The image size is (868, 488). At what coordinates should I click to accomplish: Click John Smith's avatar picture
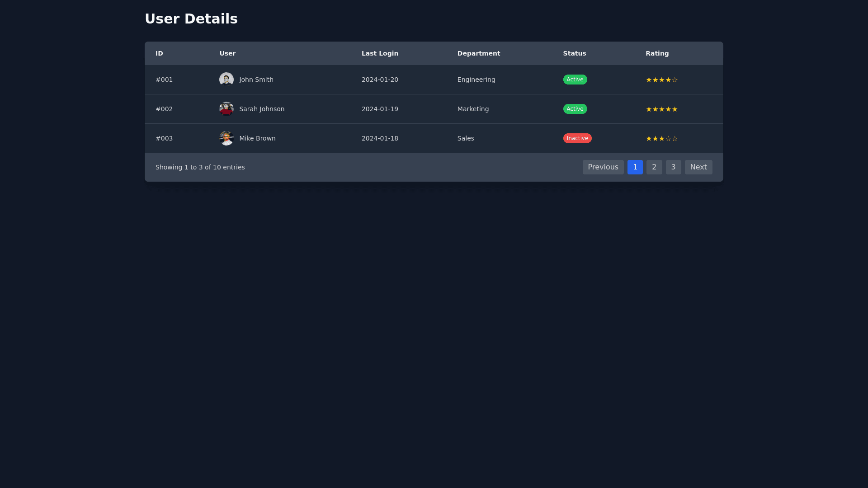pos(226,80)
